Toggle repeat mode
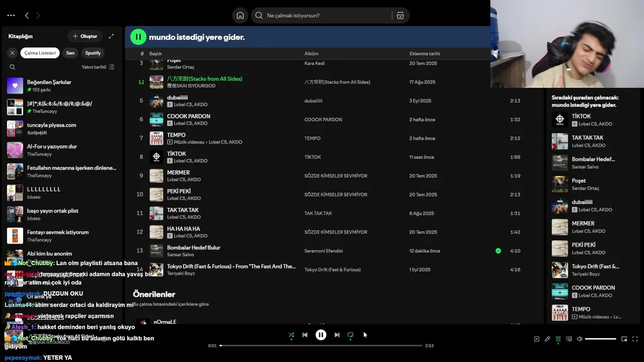Image resolution: width=644 pixels, height=362 pixels. click(351, 335)
